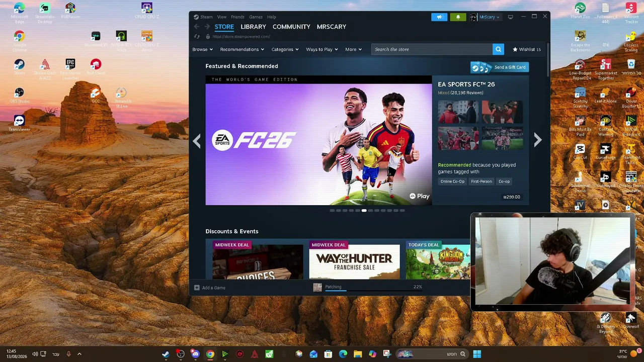Screen dimensions: 644x362
Task: Expand the More dropdown menu
Action: coord(353,49)
